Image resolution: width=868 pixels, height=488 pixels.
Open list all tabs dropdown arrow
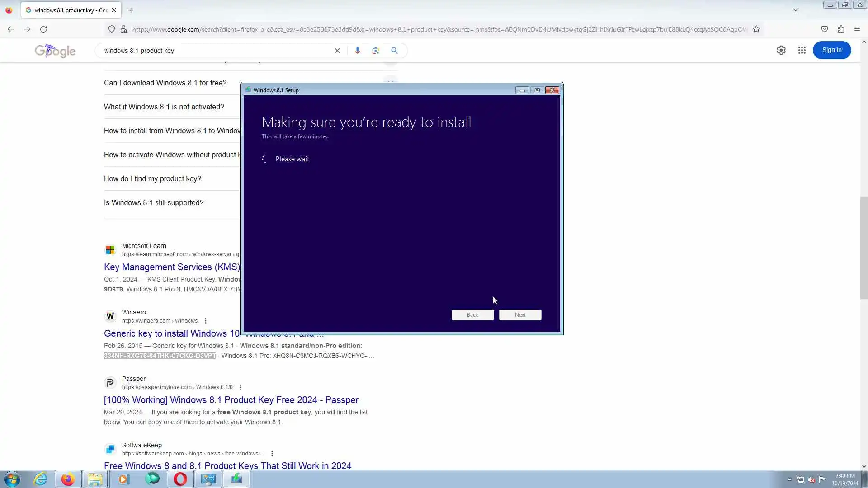(795, 10)
